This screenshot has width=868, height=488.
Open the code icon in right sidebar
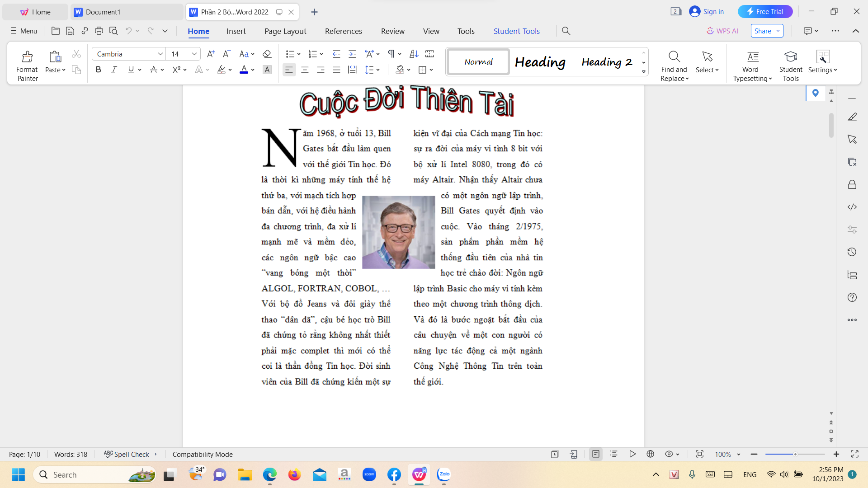[852, 207]
